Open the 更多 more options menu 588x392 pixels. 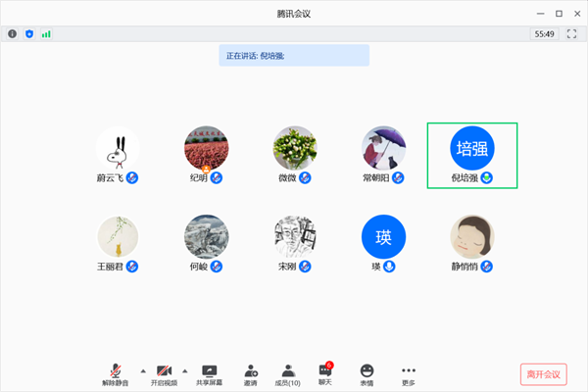[x=409, y=373]
